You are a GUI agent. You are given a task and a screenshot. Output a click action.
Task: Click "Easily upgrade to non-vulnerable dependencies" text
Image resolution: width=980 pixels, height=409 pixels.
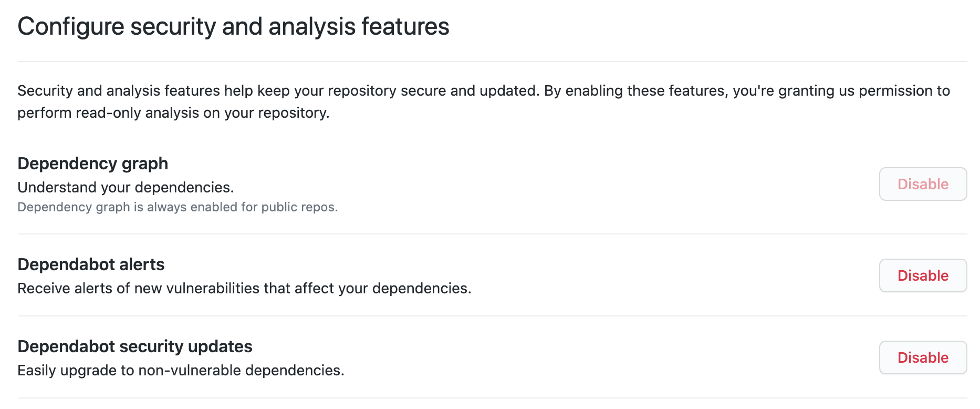click(x=181, y=371)
